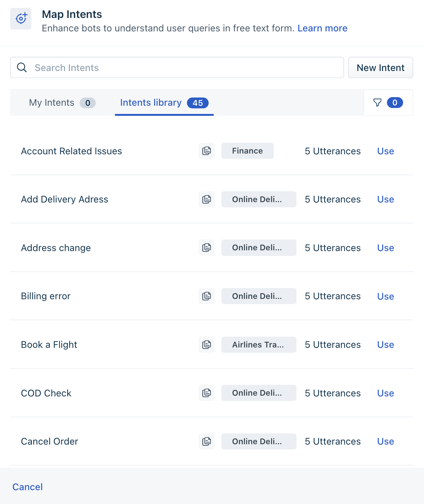Use the Account Related Issues intent
This screenshot has width=424, height=504.
(x=385, y=151)
